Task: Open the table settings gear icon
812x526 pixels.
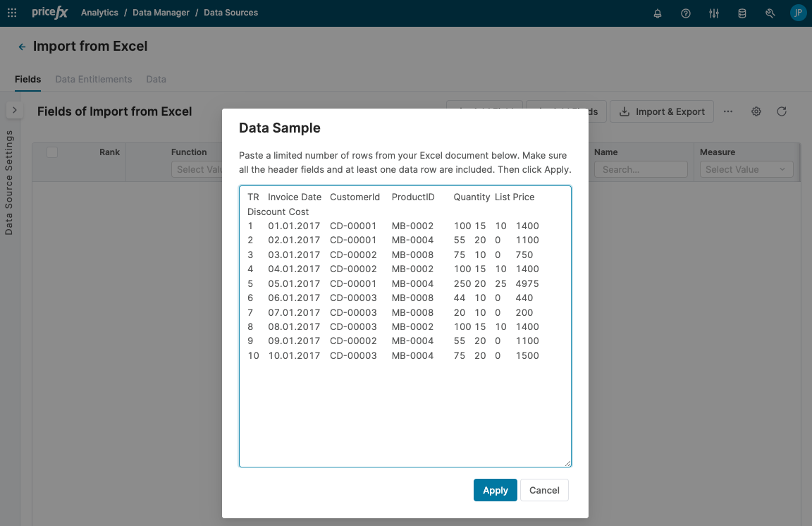Action: [x=756, y=111]
